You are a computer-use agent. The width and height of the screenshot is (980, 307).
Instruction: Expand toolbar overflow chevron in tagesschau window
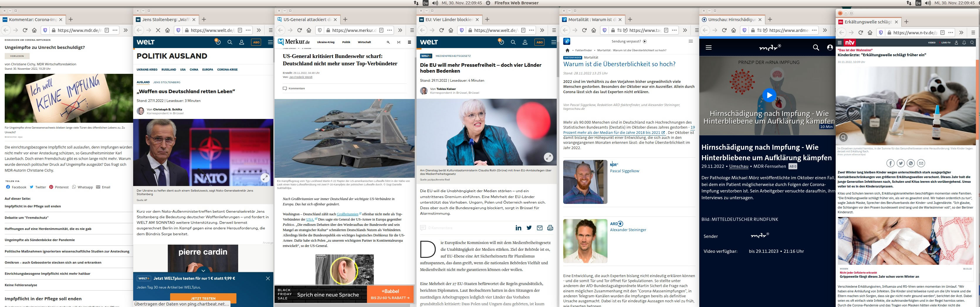(x=685, y=30)
